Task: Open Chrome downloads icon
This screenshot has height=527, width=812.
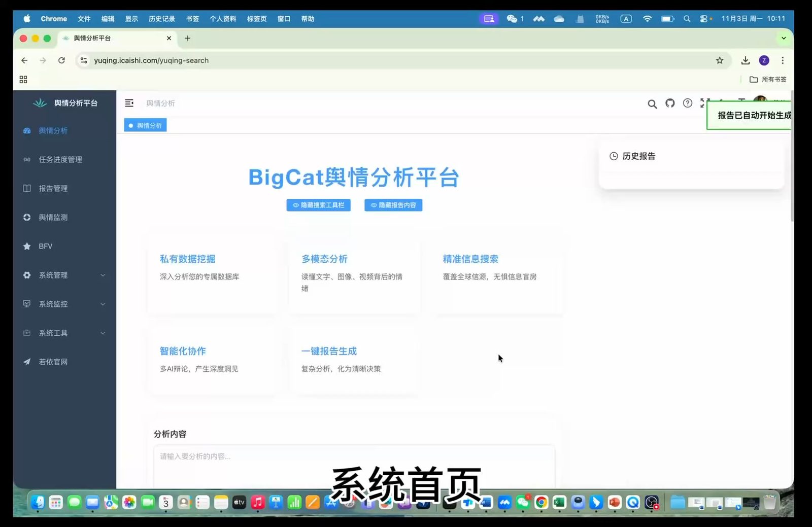Action: [x=746, y=60]
